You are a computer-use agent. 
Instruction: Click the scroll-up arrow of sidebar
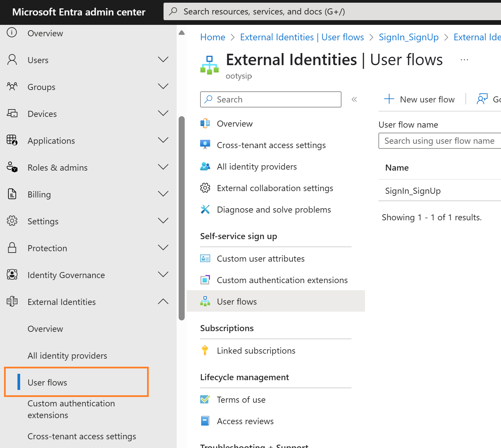(x=182, y=33)
